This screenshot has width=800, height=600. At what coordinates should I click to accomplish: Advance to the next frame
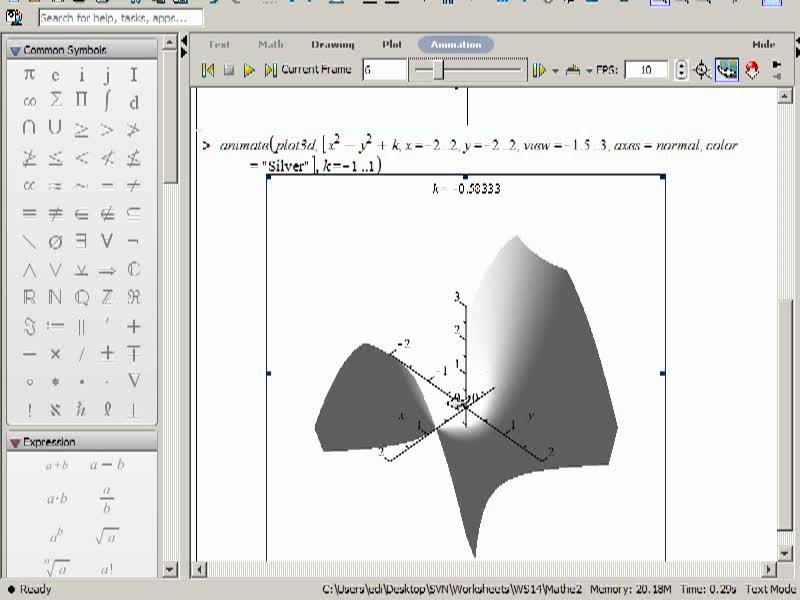270,70
